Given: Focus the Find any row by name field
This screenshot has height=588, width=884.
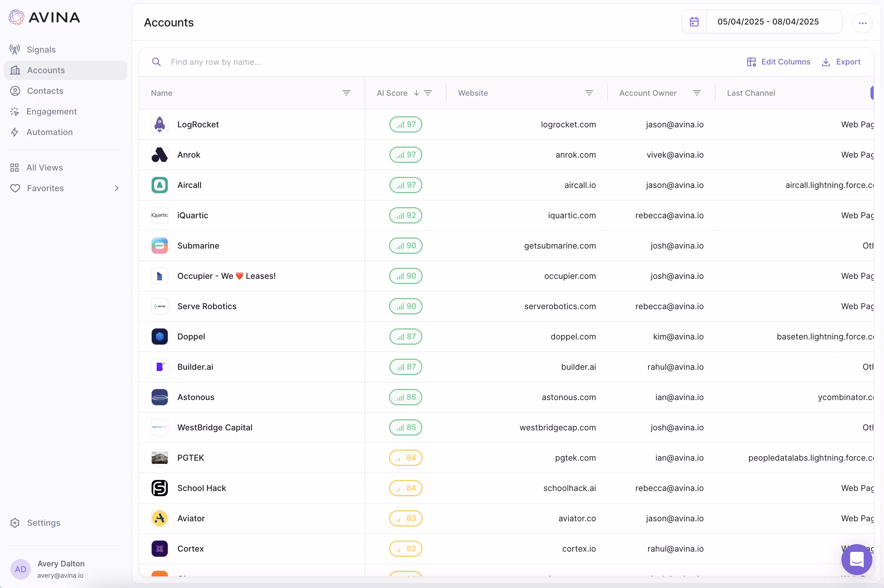Looking at the screenshot, I should click(216, 62).
